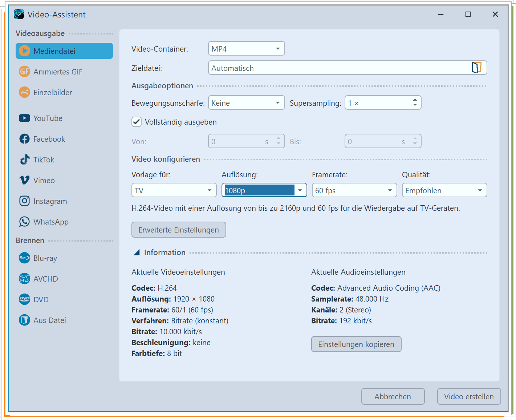The width and height of the screenshot is (516, 420).
Task: Increase the Supersampling value
Action: (415, 100)
